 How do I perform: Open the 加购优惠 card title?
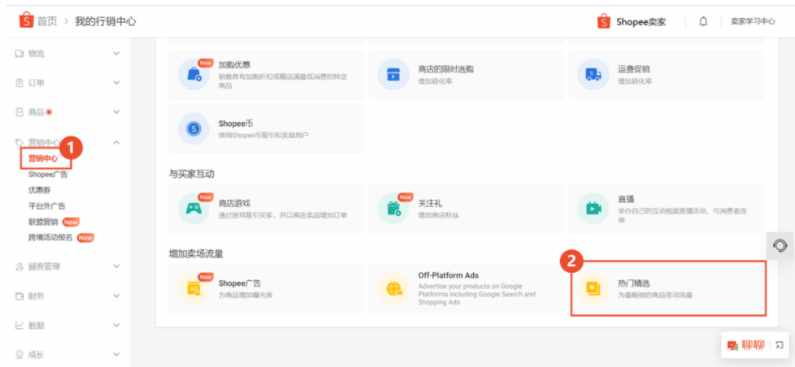234,65
